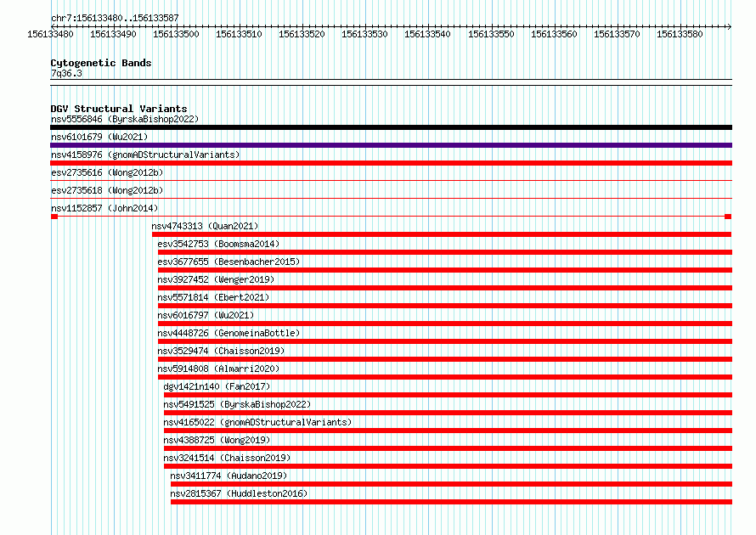Open the nsv1152857 (John2014) variant
This screenshot has height=535, width=756.
(104, 208)
